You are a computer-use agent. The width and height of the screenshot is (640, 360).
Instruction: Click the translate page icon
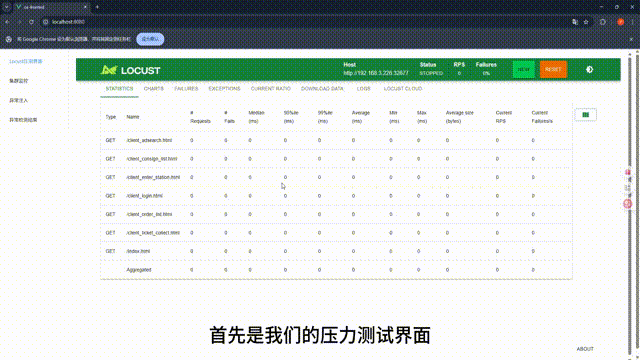(x=575, y=22)
